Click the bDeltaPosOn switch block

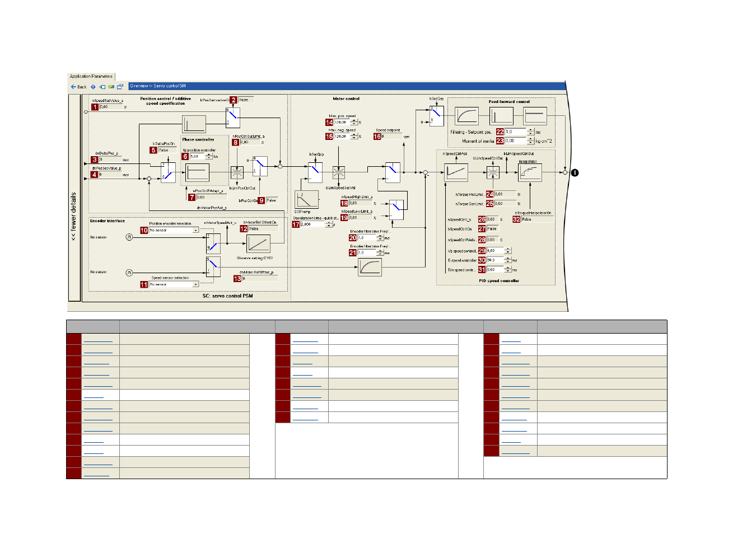[x=168, y=172]
